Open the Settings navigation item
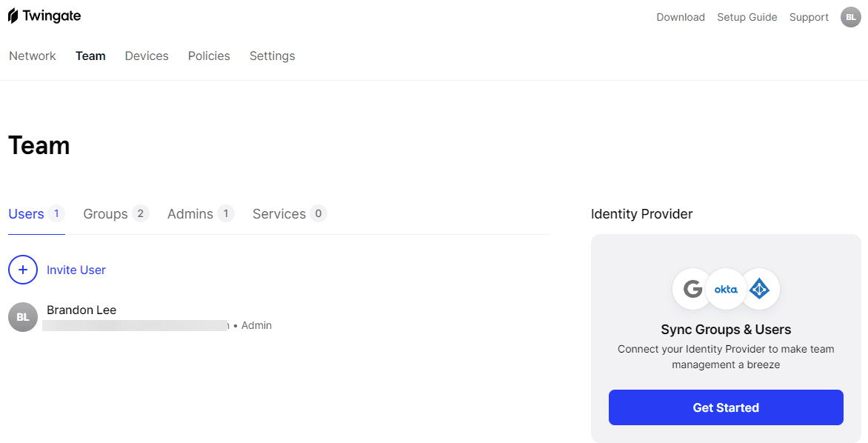Image resolution: width=868 pixels, height=443 pixels. 272,56
